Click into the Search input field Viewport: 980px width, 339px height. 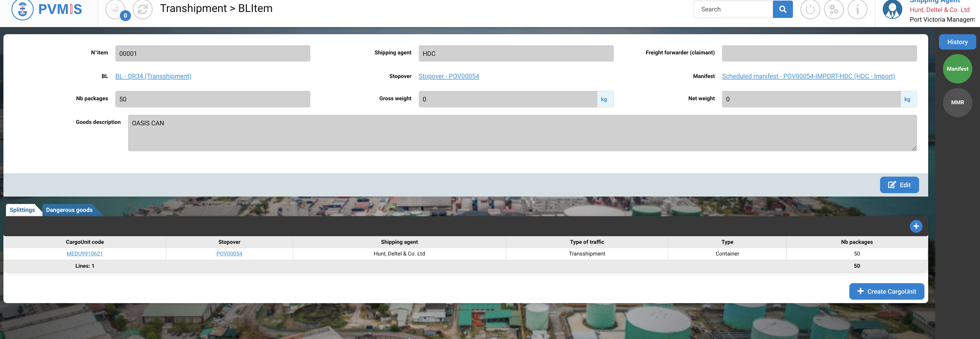click(x=733, y=9)
